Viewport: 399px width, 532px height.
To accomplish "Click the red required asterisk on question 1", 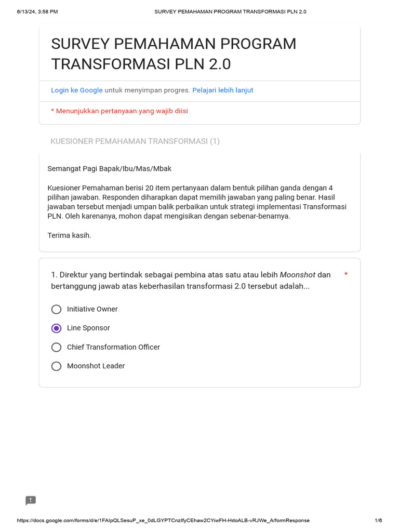I will coord(346,274).
